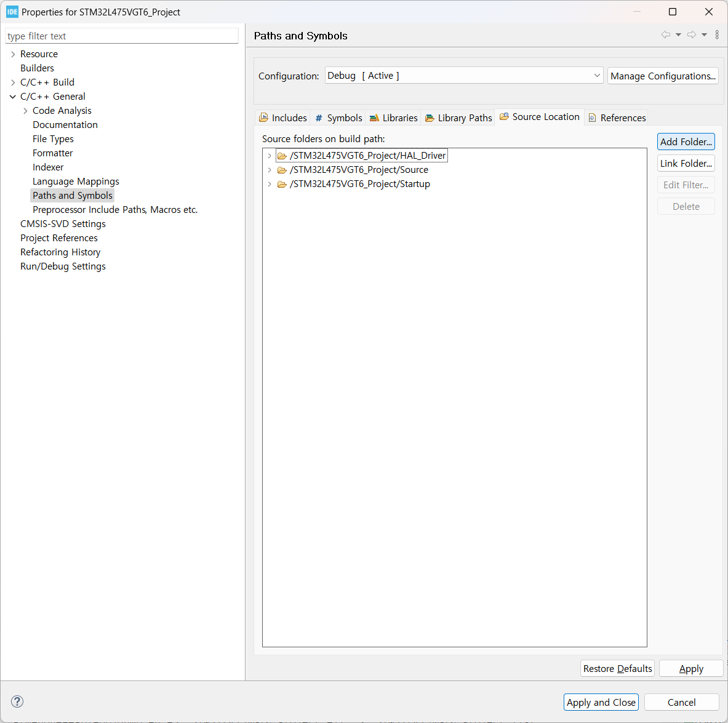Click the Edit Filter button
This screenshot has width=728, height=723.
pyautogui.click(x=686, y=185)
